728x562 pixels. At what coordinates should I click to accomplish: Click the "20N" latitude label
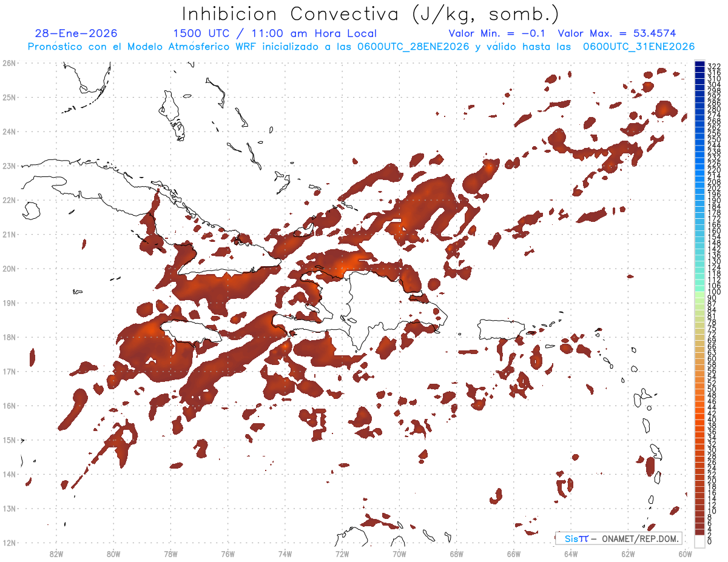(8, 269)
